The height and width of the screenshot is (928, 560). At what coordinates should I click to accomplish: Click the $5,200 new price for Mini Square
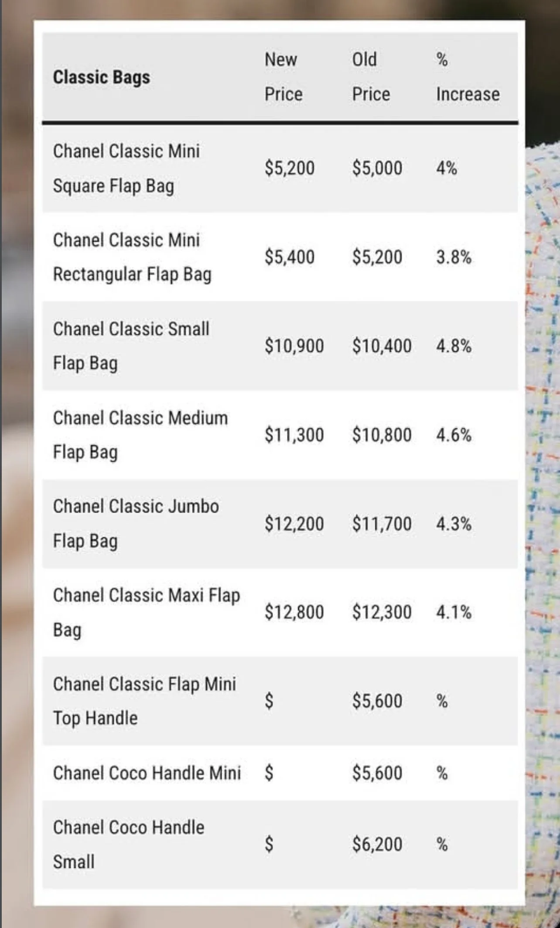(x=290, y=168)
